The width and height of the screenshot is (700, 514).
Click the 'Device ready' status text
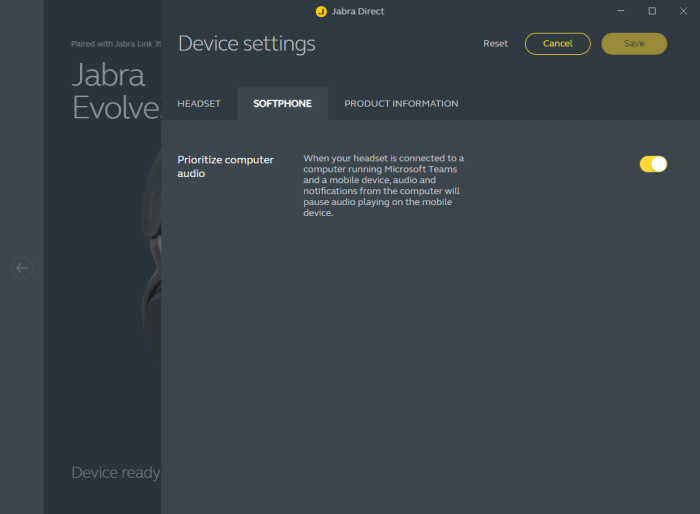click(x=116, y=472)
